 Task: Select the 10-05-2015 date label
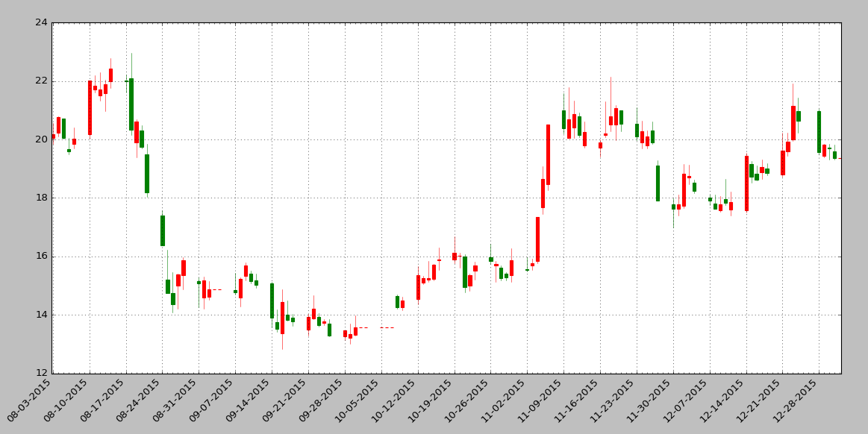pyautogui.click(x=357, y=400)
